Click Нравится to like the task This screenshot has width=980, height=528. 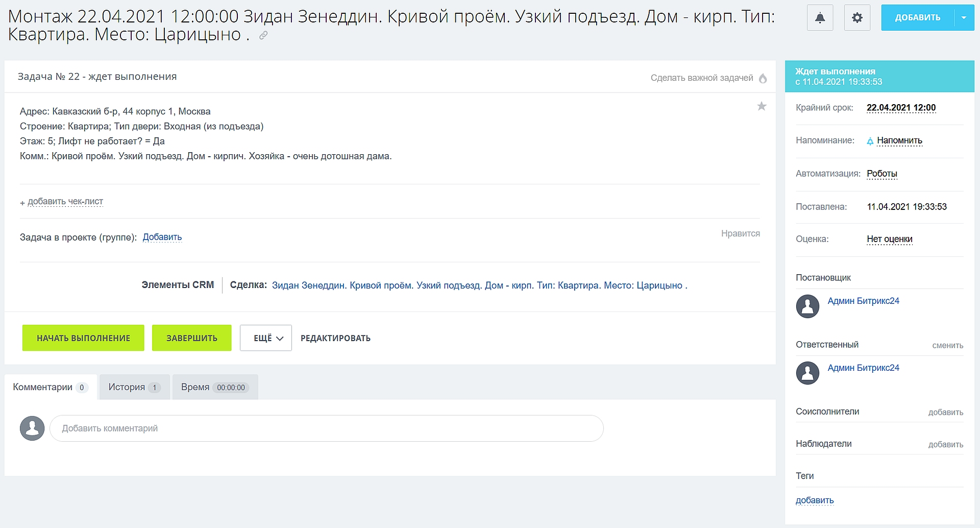coord(740,233)
